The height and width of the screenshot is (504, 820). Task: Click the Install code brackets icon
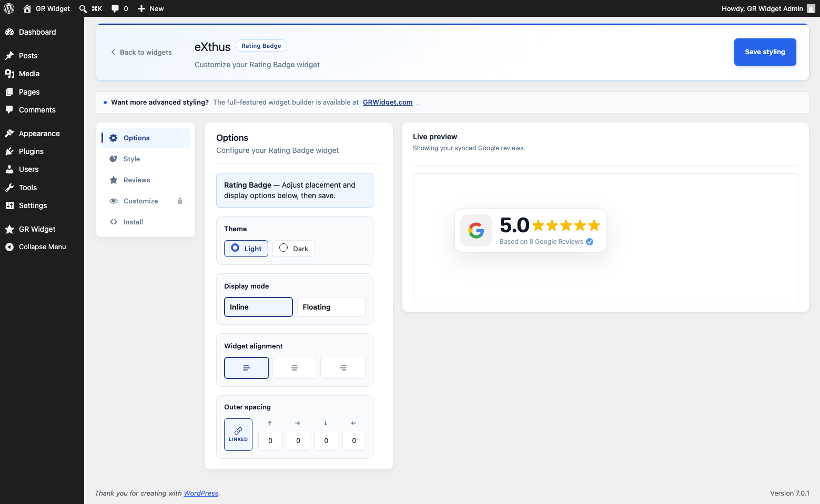tap(113, 222)
